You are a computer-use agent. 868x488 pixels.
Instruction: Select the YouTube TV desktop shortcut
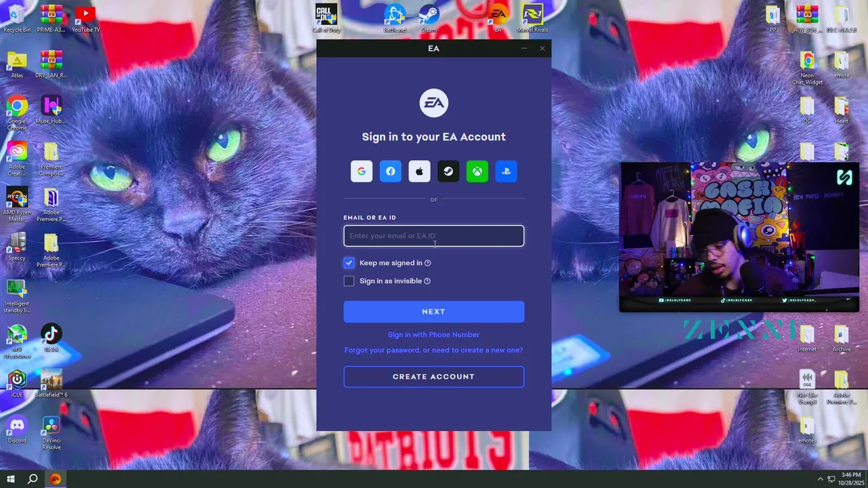85,18
